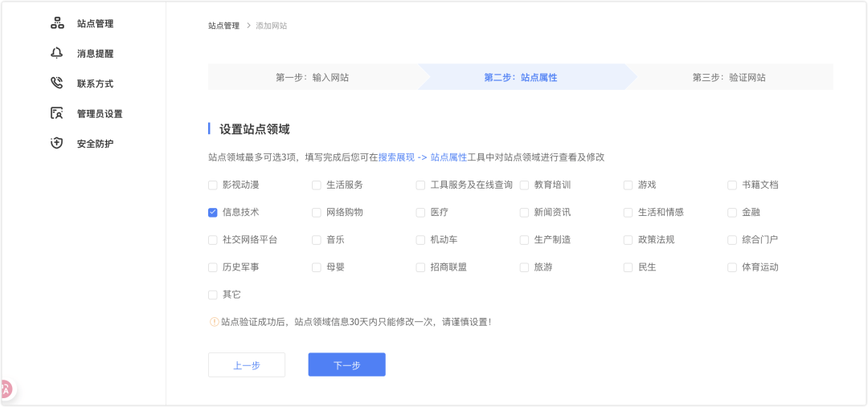The image size is (868, 407).
Task: Check the 网络购物 checkbox
Action: tap(317, 213)
